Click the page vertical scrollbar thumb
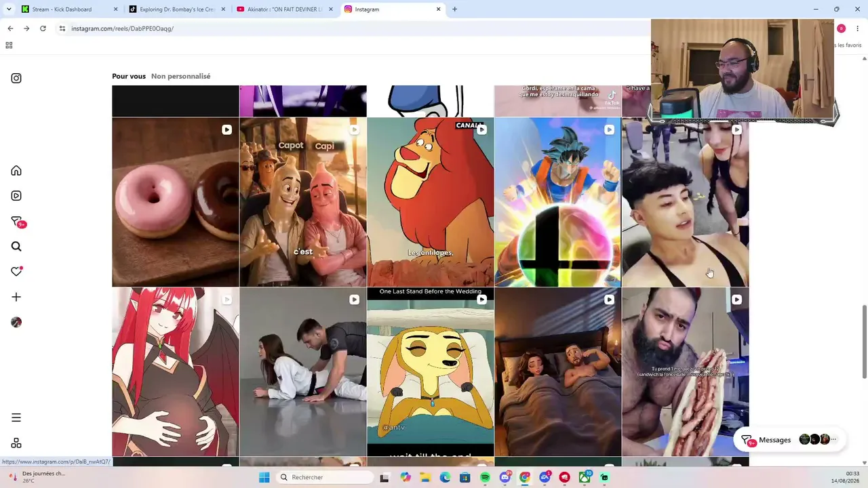The height and width of the screenshot is (488, 868). click(x=864, y=342)
